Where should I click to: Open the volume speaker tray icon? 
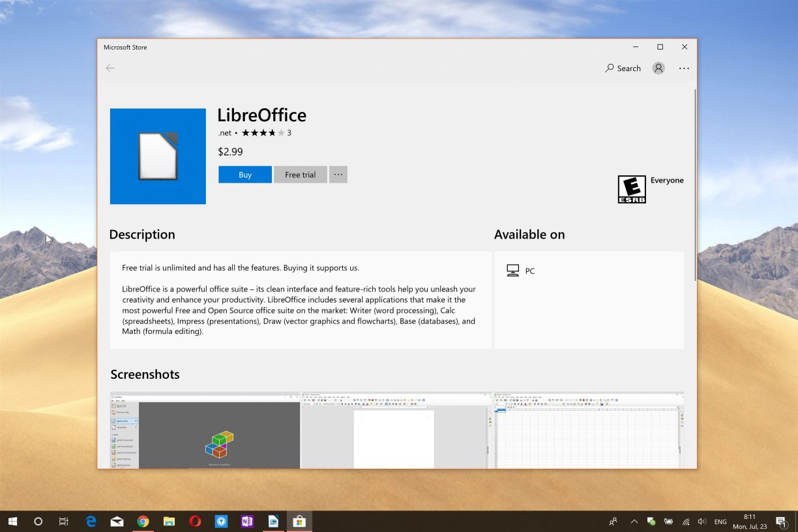[702, 522]
